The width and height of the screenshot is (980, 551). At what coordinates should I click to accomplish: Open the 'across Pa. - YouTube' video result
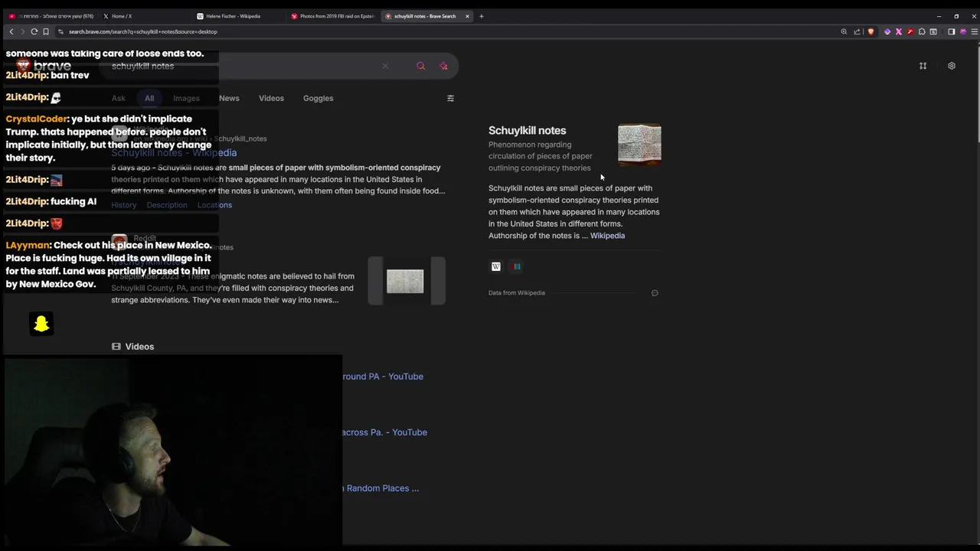pos(384,432)
